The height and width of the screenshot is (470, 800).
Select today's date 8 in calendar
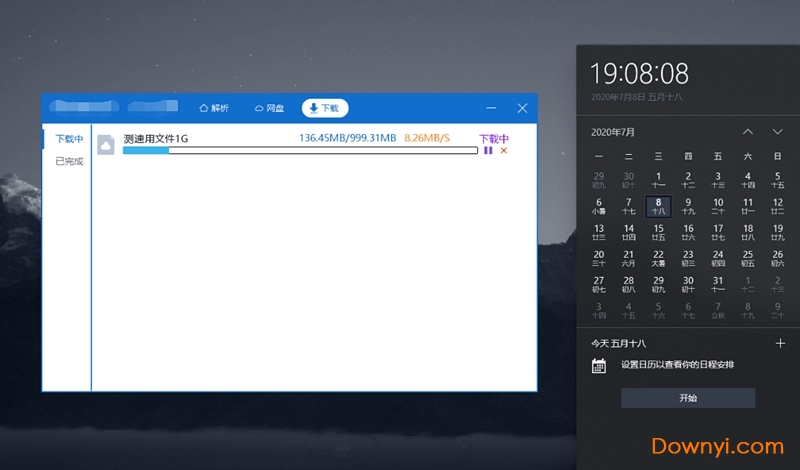pyautogui.click(x=658, y=206)
